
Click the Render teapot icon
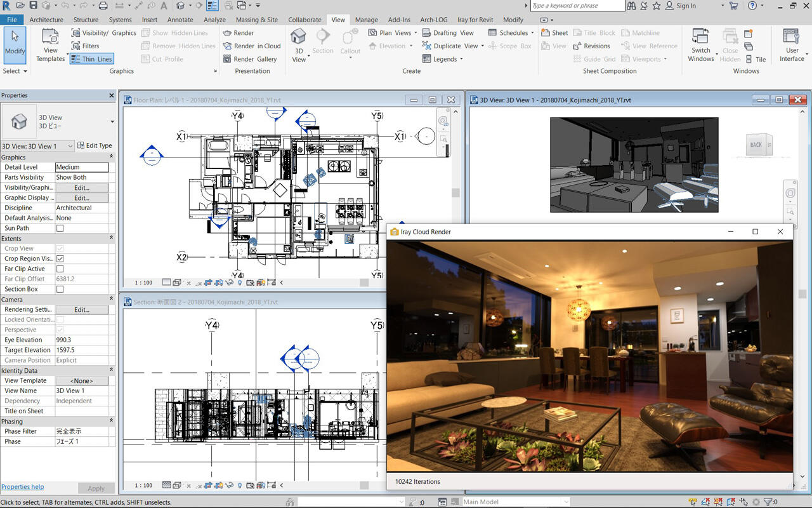227,33
